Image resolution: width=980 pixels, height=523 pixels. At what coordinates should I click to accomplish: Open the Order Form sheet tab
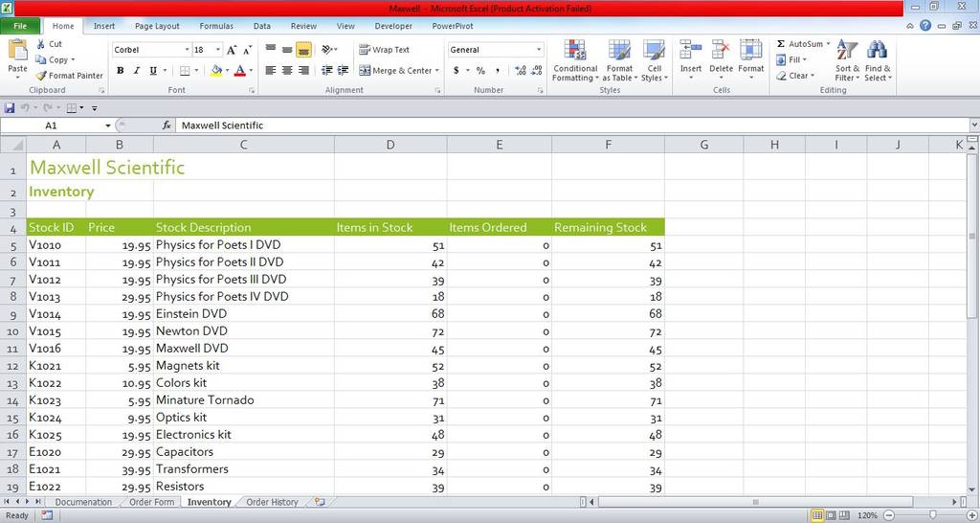[151, 502]
